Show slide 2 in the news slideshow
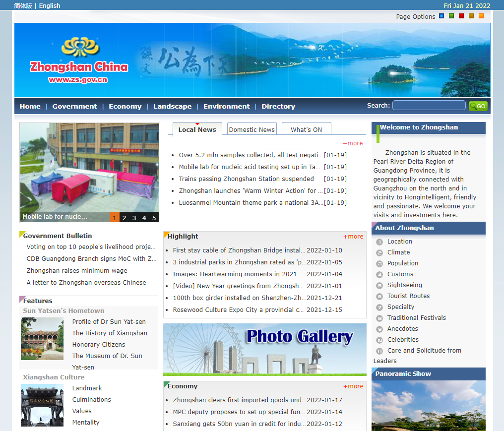The width and height of the screenshot is (504, 431). click(x=125, y=218)
